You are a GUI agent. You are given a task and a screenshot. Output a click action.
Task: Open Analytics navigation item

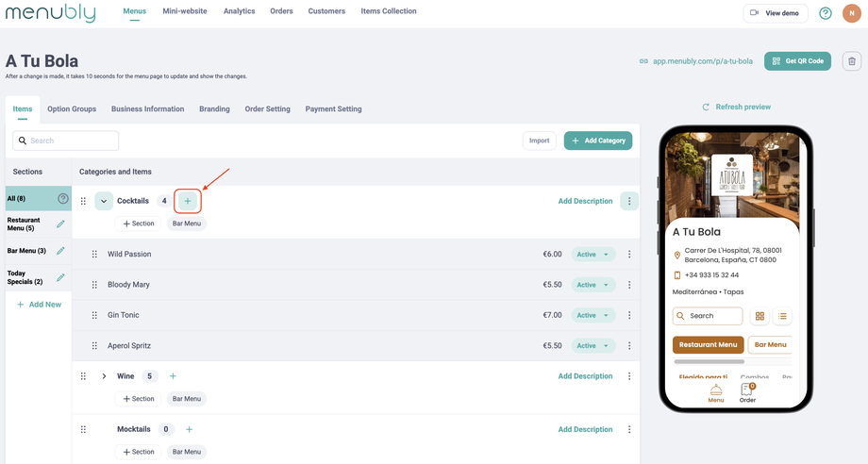239,11
